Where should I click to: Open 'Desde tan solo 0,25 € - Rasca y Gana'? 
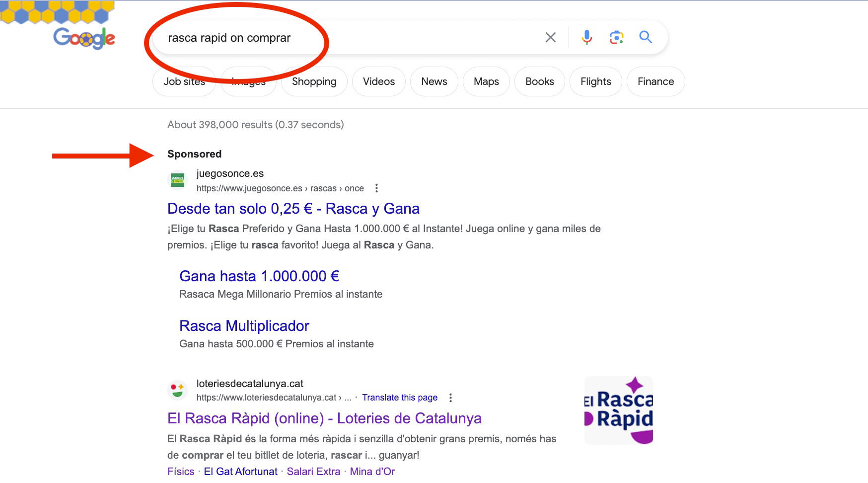point(293,209)
